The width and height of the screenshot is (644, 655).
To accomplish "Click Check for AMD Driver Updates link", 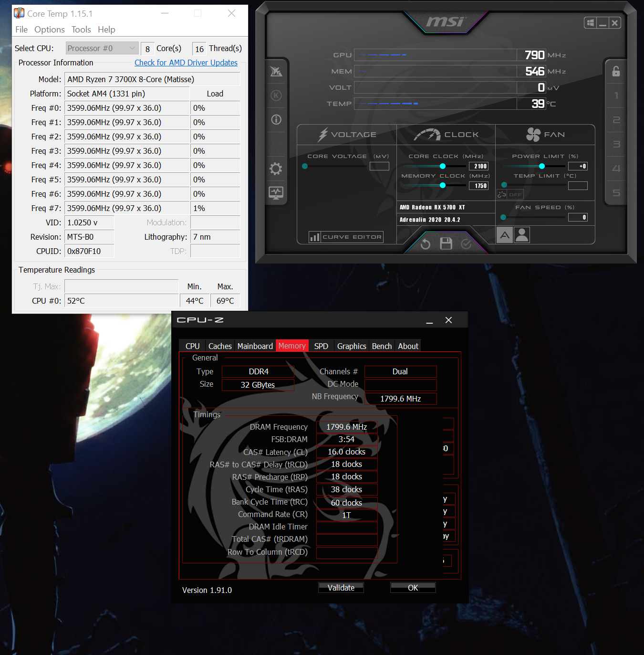I will tap(186, 63).
